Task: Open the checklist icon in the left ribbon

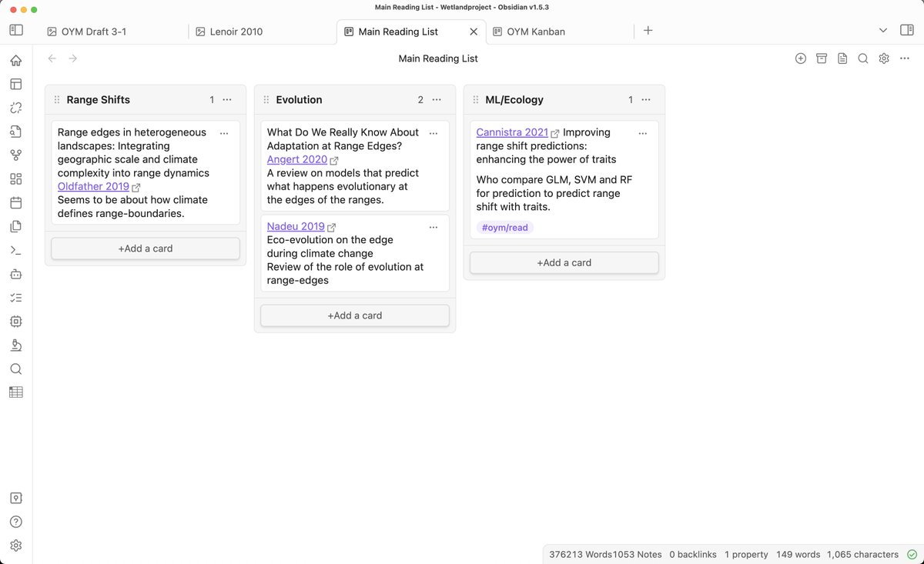Action: pos(16,297)
